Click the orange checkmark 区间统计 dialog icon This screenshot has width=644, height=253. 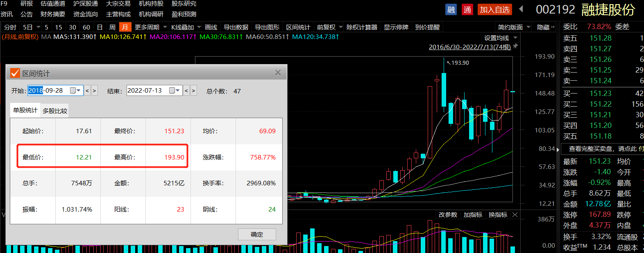(15, 73)
